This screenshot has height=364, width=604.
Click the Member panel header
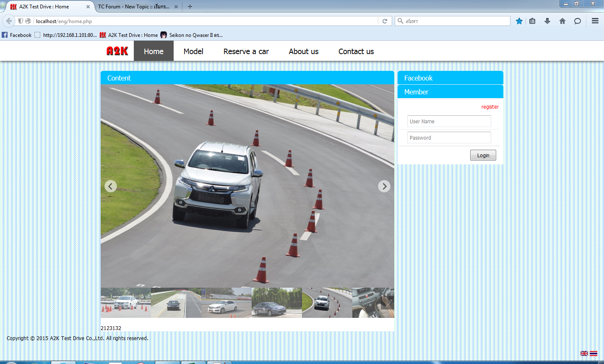point(450,92)
